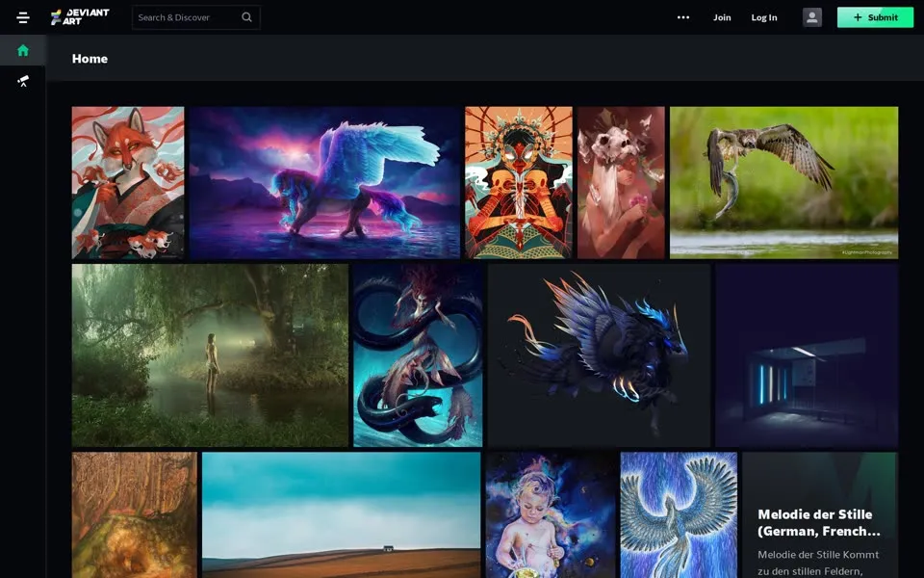Image resolution: width=924 pixels, height=578 pixels.
Task: Open the dark blue feathered dragon artwork
Action: pyautogui.click(x=599, y=355)
